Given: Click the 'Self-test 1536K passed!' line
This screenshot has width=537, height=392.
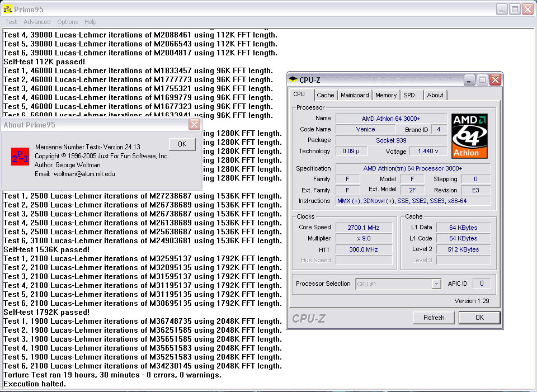Looking at the screenshot, I should [46, 249].
